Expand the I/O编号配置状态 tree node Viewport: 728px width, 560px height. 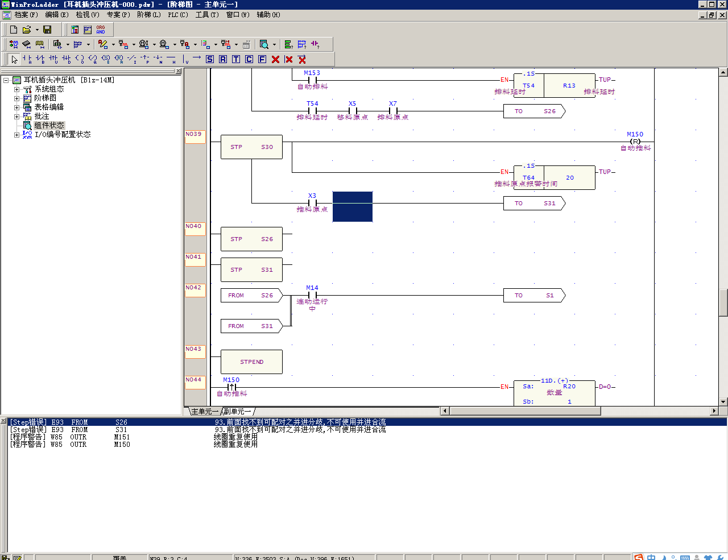(x=16, y=135)
